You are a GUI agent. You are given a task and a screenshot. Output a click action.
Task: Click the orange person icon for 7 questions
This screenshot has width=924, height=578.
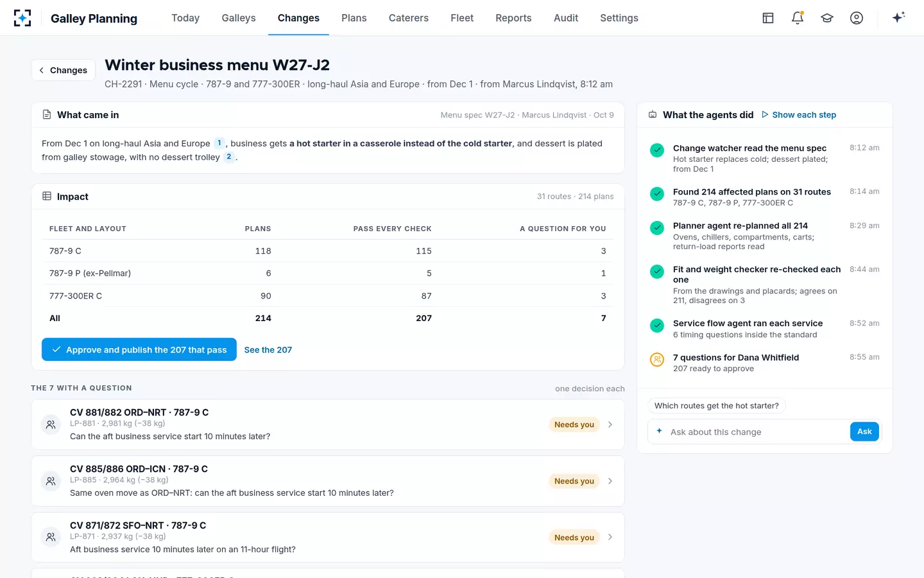point(657,360)
